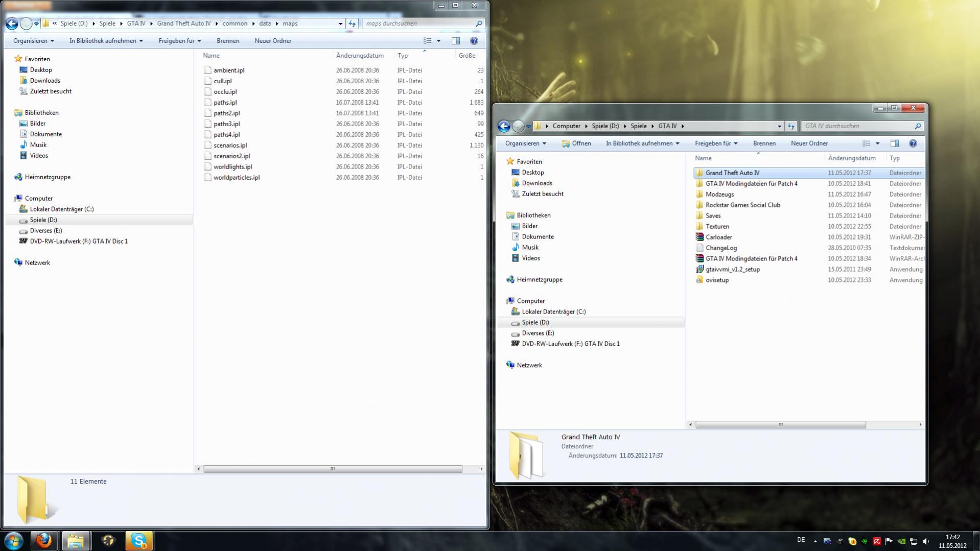This screenshot has width=980, height=551.
Task: Open the help icon in maps window
Action: pyautogui.click(x=474, y=41)
